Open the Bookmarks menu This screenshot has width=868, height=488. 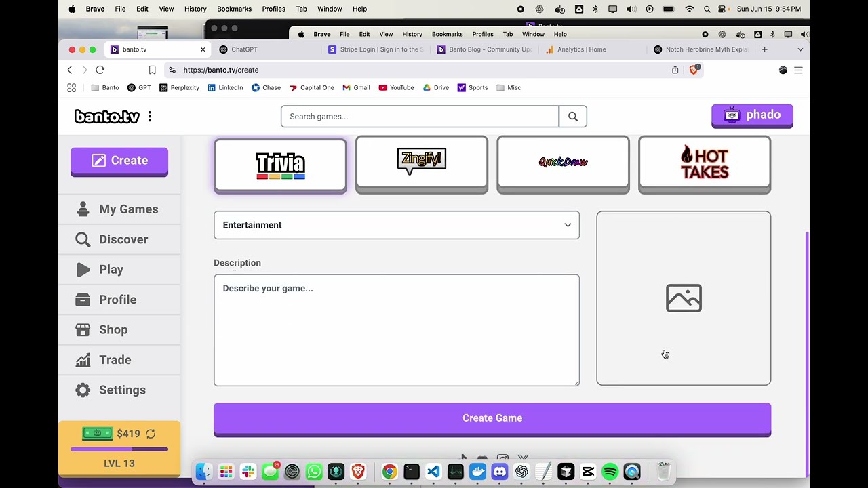[234, 9]
